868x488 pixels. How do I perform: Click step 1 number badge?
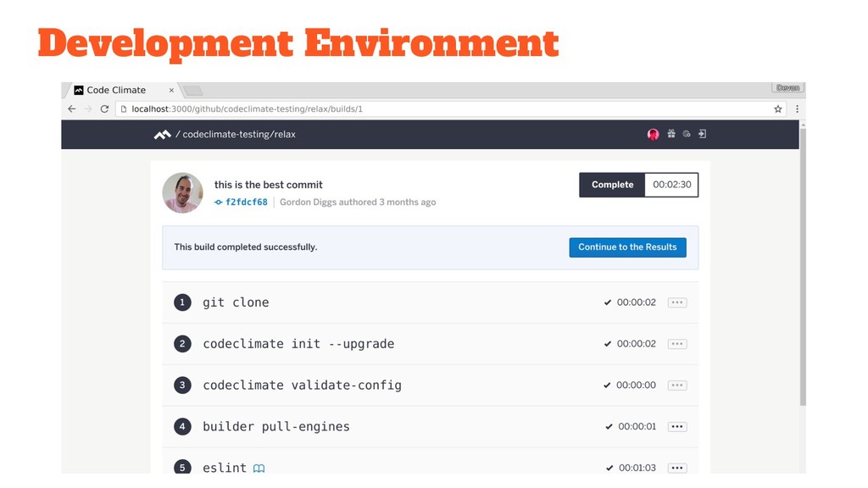point(182,302)
